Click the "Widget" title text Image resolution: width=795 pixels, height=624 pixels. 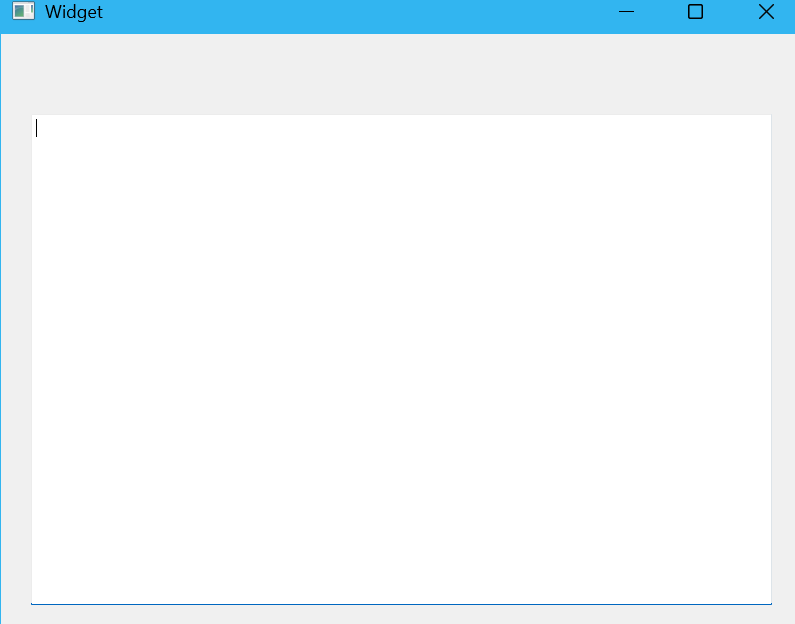(x=74, y=12)
